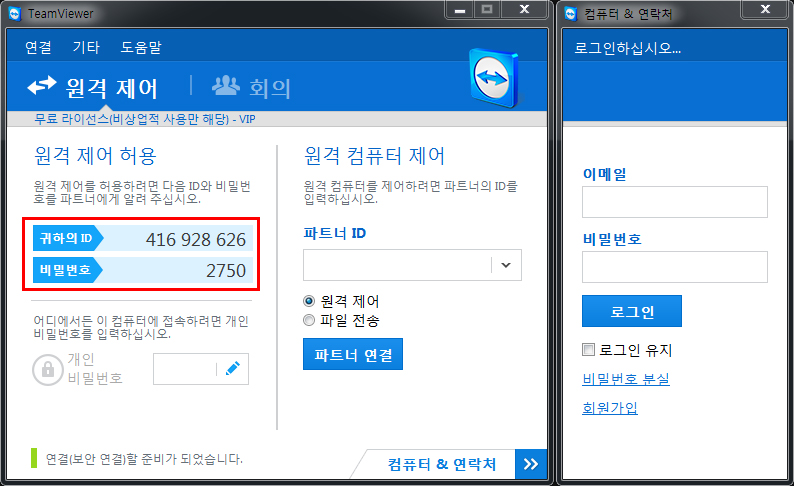Click the 파트너 연결 button
Viewport: 794px width, 486px height.
(x=353, y=354)
